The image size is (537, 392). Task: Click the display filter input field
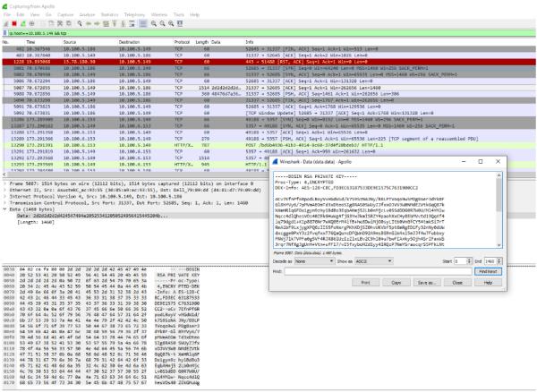click(268, 33)
